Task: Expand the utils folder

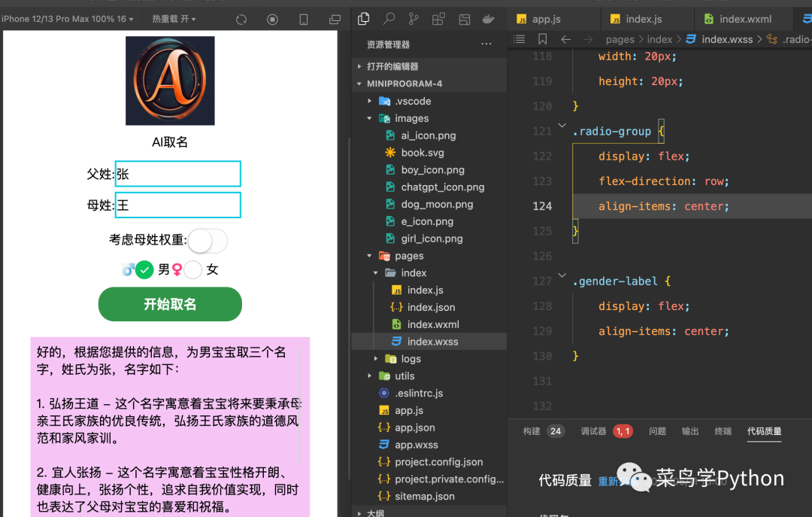Action: (404, 376)
